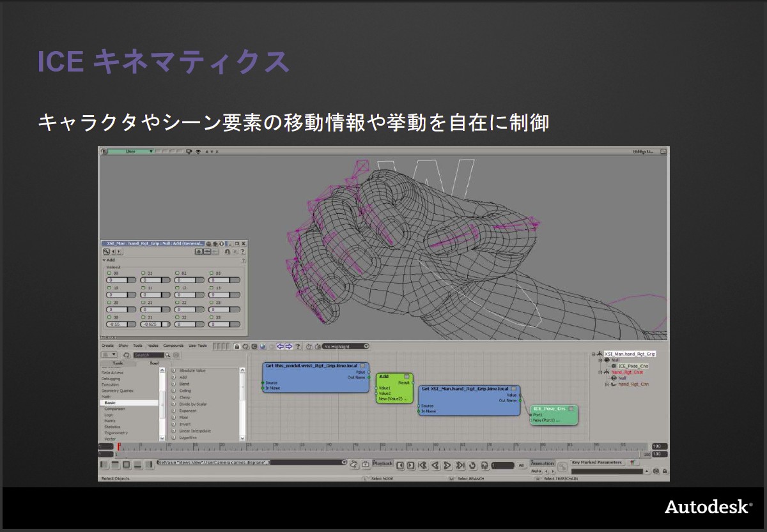Toggle loop playback button
The height and width of the screenshot is (532, 767).
(472, 465)
